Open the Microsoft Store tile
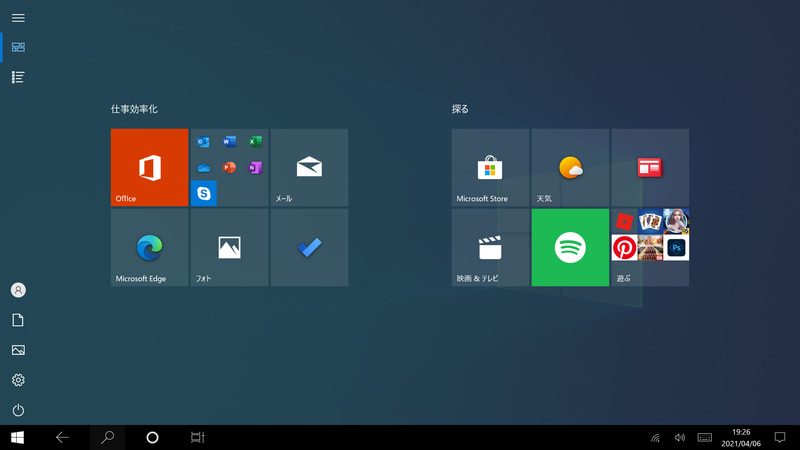 click(490, 167)
